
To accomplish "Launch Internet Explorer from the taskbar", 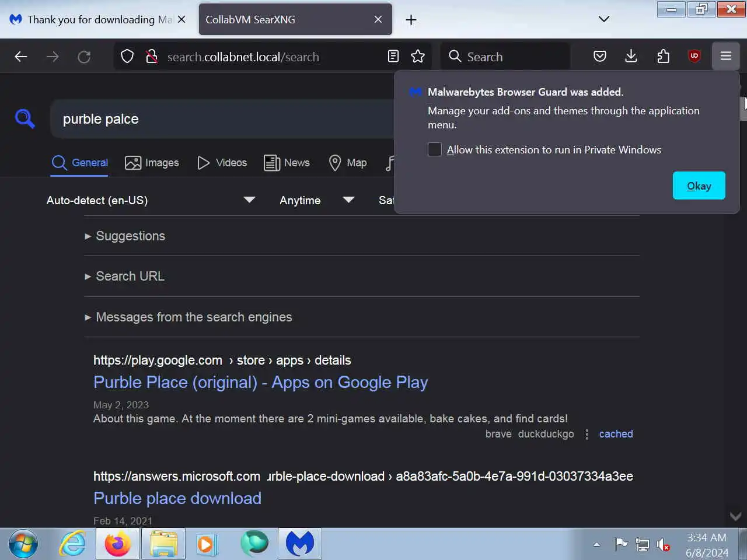I will point(72,544).
